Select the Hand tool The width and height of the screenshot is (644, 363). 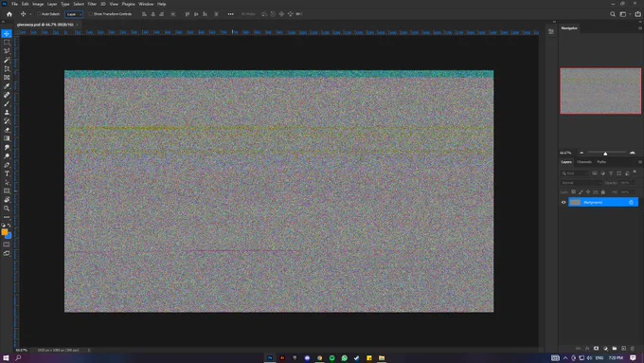(x=7, y=200)
